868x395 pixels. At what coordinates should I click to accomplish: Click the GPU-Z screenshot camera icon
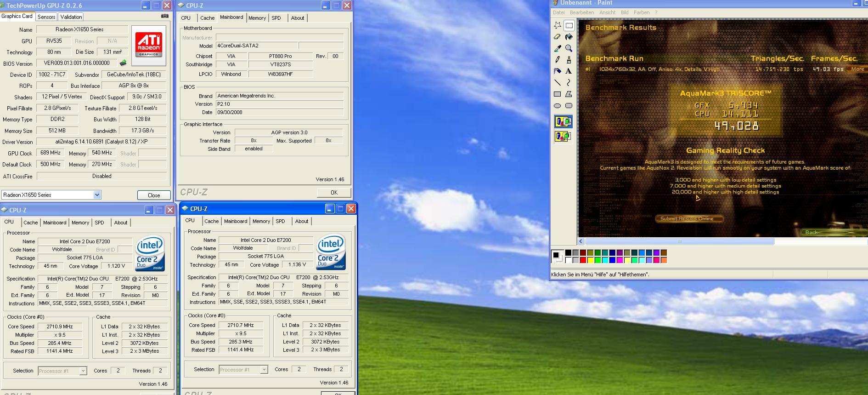(x=164, y=16)
